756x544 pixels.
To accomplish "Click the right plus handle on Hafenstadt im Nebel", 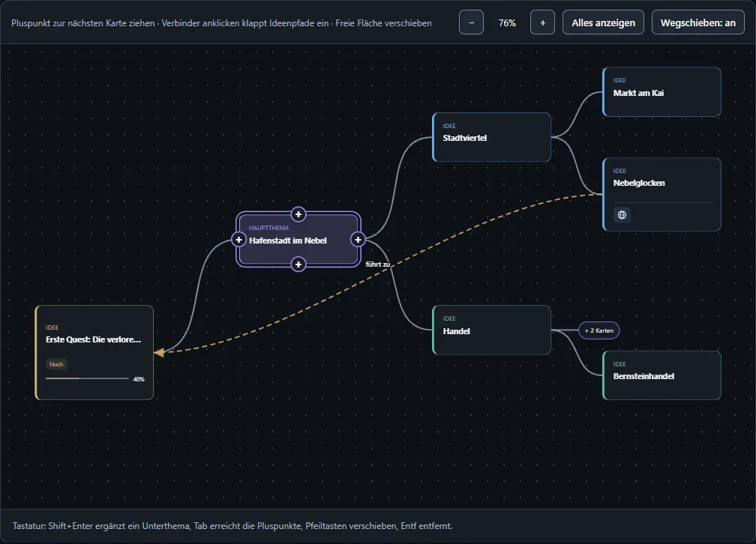I will (358, 240).
